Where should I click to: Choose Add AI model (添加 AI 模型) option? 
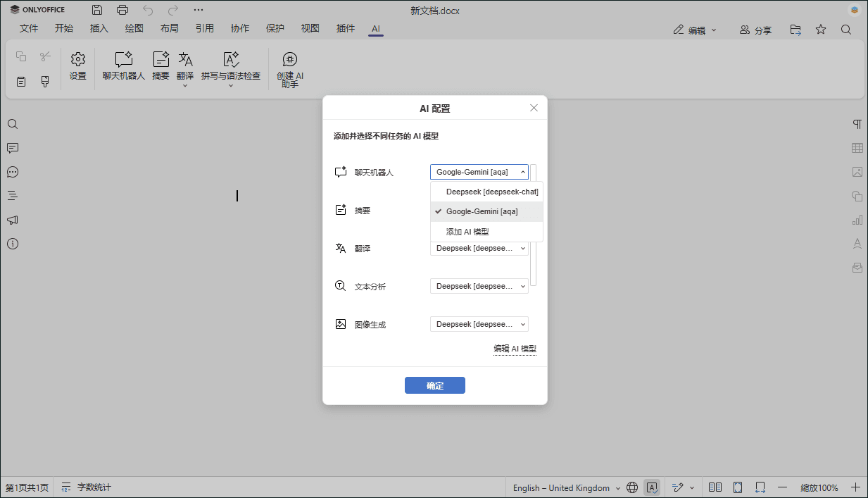pyautogui.click(x=467, y=232)
